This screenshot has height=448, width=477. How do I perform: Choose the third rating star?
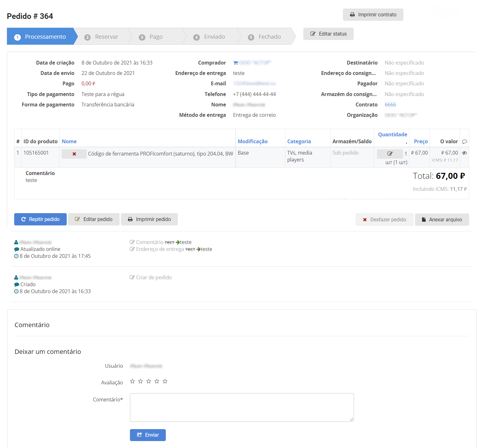[x=149, y=381]
